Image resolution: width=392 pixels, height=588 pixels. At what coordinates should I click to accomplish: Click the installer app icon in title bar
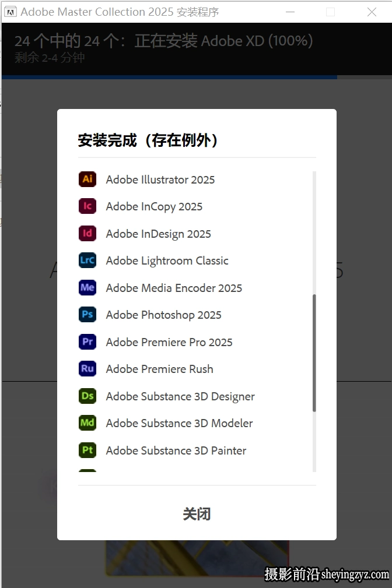[x=10, y=12]
